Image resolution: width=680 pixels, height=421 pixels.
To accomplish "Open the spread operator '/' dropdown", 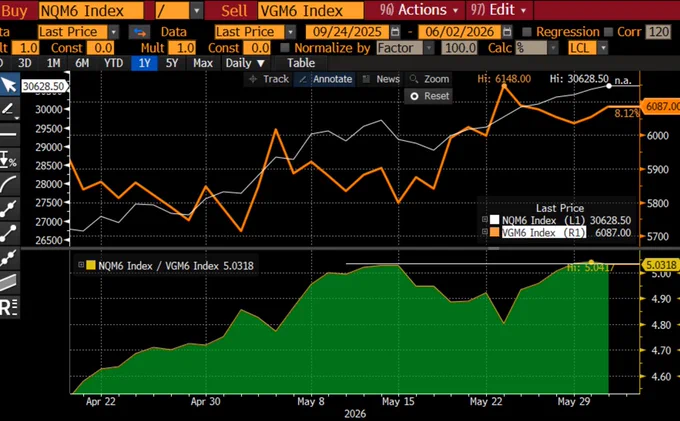I will click(197, 11).
